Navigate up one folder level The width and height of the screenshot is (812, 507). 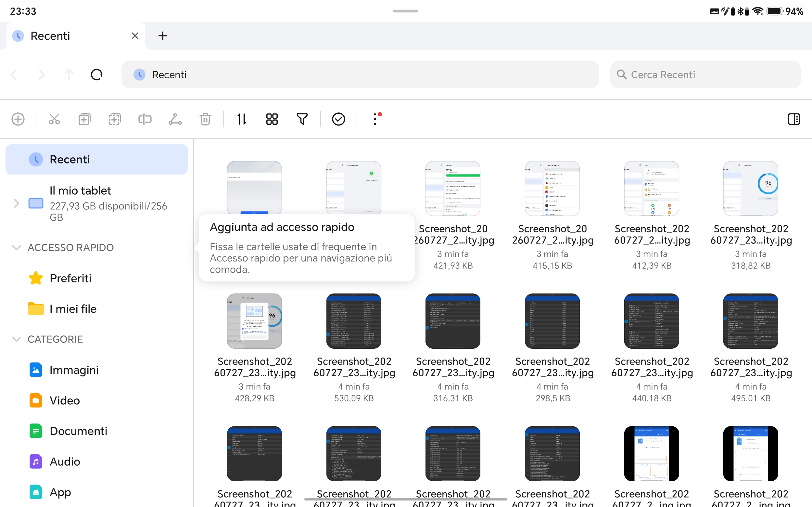pos(69,74)
